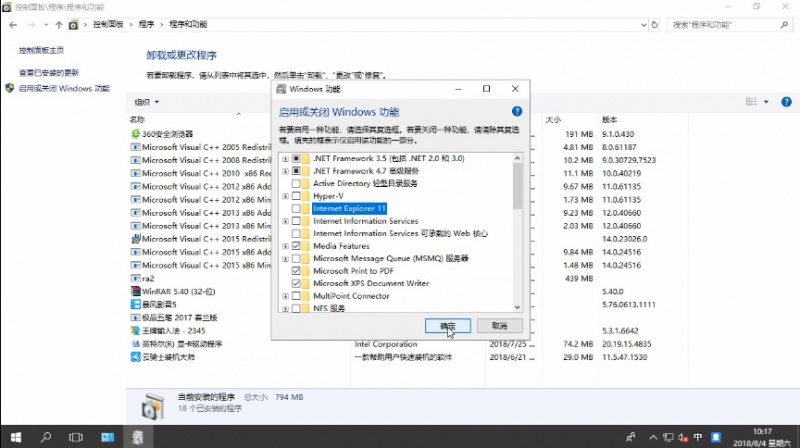Select the NFS 服务 row
This screenshot has height=448, width=800.
tap(329, 308)
